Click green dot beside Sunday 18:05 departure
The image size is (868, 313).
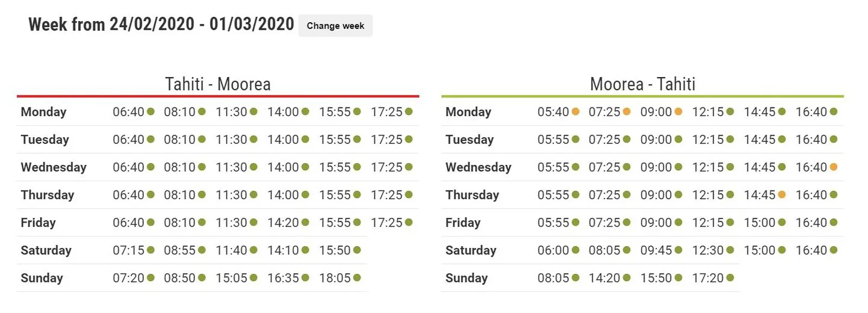[x=357, y=278]
